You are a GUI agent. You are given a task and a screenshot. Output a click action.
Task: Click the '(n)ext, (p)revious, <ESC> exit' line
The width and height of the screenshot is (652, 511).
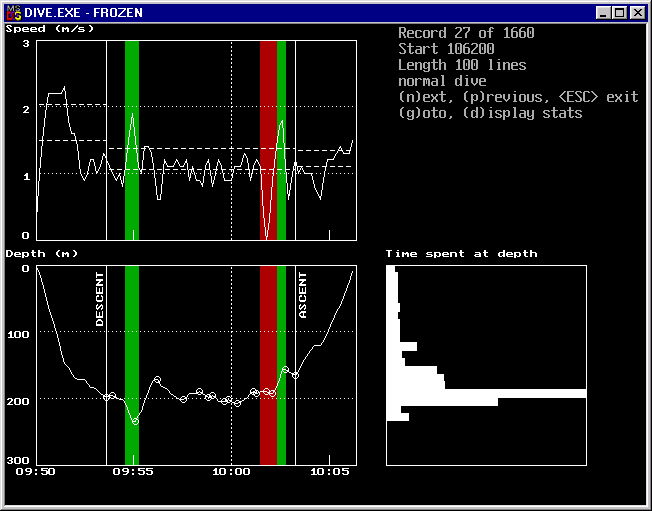pyautogui.click(x=518, y=97)
